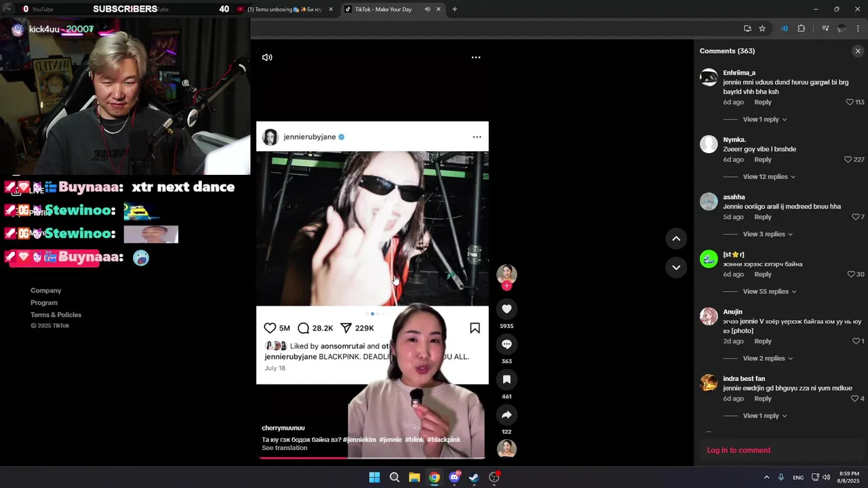Screen dimensions: 868x488
Task: Open #jenniekim hashtag in caption
Action: 359,440
